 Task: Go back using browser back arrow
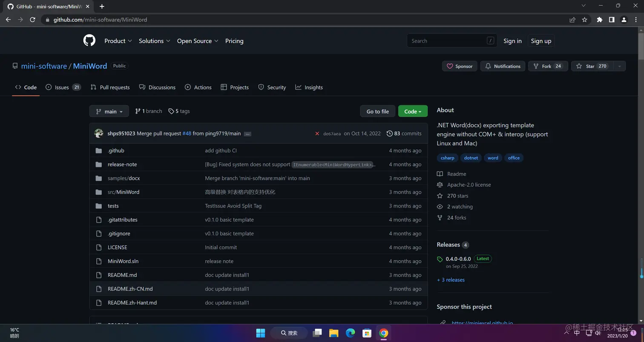[x=8, y=20]
